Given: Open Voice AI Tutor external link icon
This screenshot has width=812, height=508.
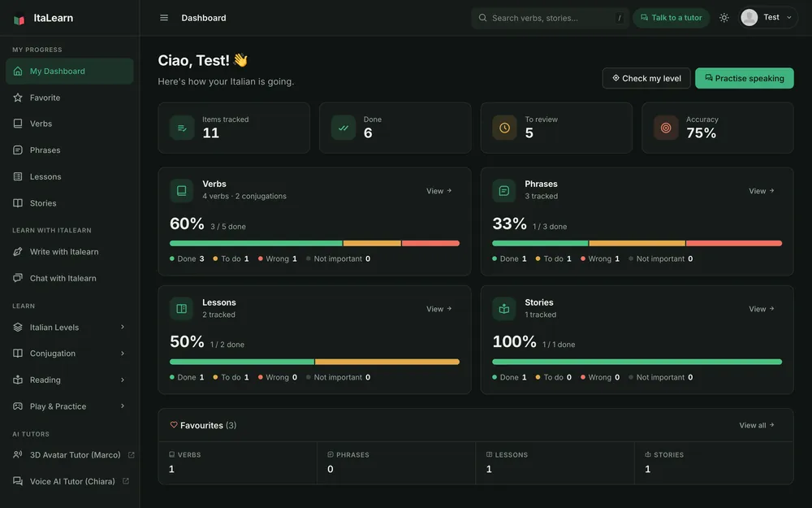Looking at the screenshot, I should [x=125, y=481].
